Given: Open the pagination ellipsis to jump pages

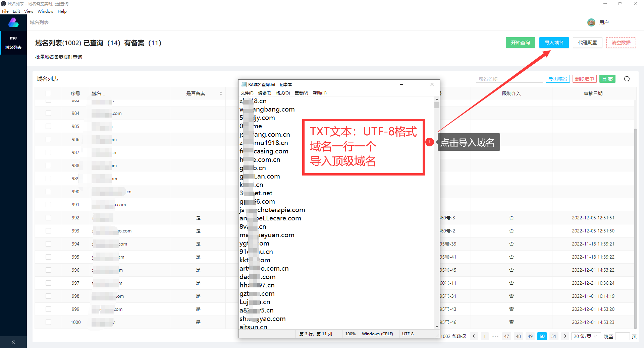Looking at the screenshot, I should point(495,336).
